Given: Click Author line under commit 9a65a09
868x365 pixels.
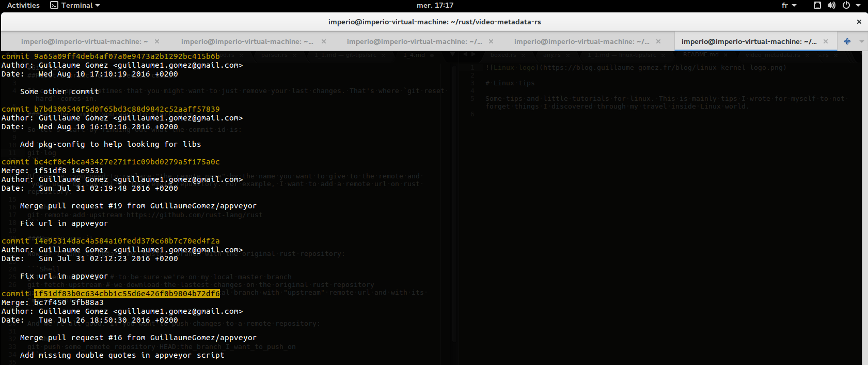Looking at the screenshot, I should click(x=122, y=65).
